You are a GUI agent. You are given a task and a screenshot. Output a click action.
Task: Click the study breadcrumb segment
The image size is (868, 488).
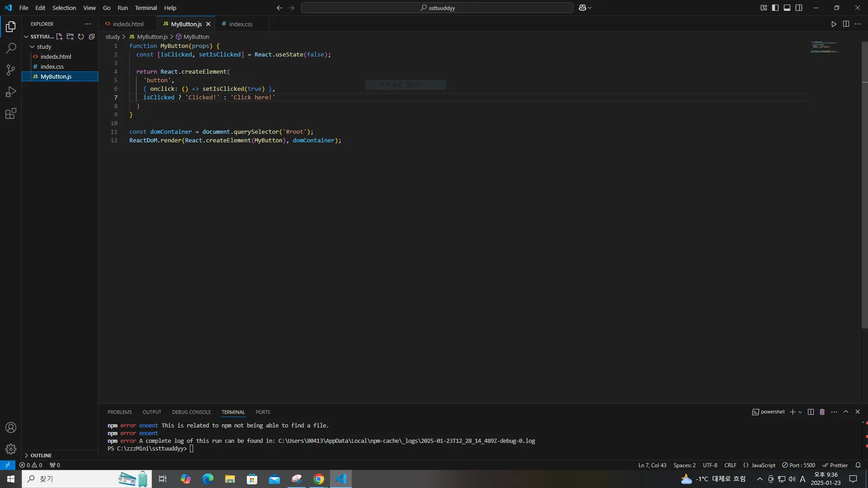coord(113,37)
